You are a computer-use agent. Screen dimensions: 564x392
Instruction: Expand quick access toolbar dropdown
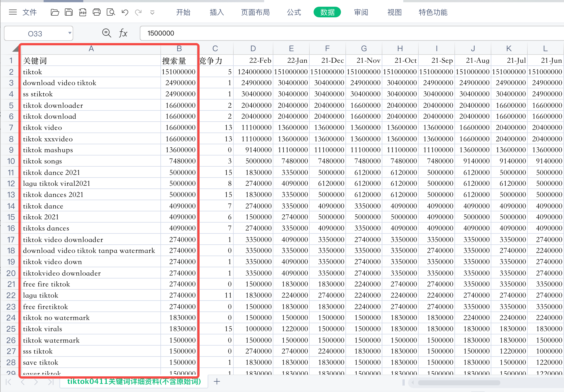[152, 12]
